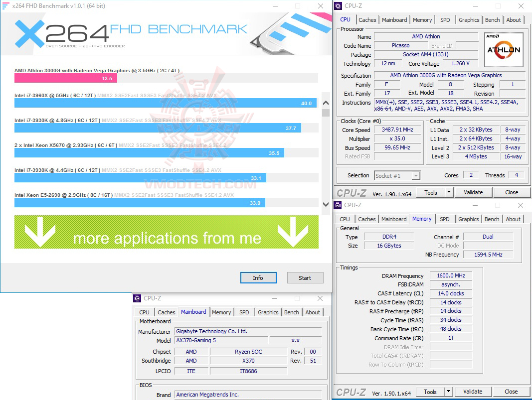
Task: Open About tab in Memory CPU-Z window
Action: coord(513,219)
